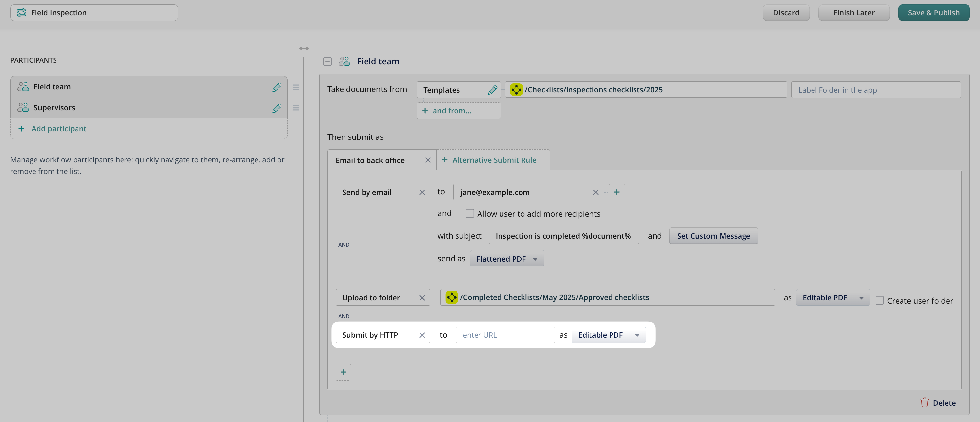
Task: Click the trash Delete icon at bottom
Action: [x=924, y=403]
